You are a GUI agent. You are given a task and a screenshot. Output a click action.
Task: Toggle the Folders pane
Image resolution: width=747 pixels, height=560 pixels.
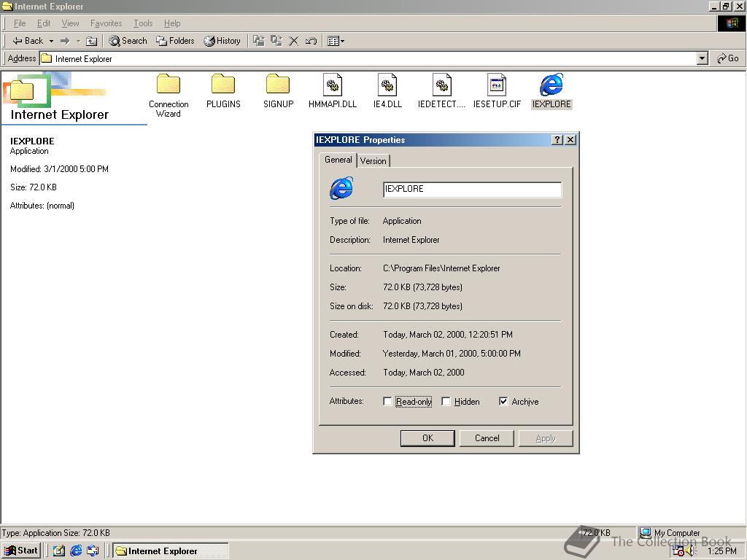[x=175, y=41]
